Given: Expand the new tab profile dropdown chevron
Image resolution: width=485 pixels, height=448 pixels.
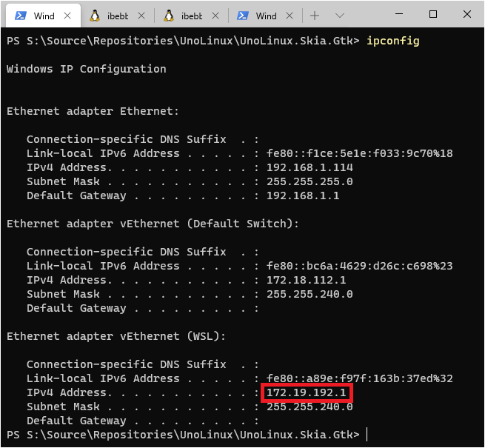Looking at the screenshot, I should pyautogui.click(x=340, y=16).
